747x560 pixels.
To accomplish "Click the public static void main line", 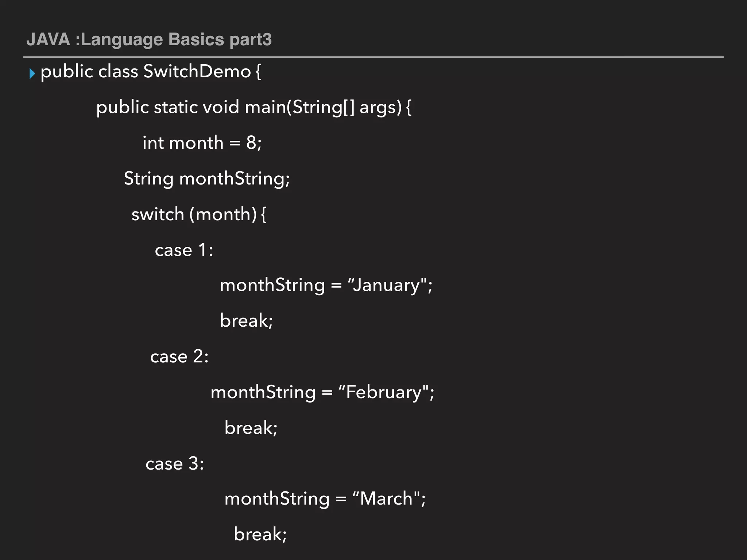I will pos(254,107).
